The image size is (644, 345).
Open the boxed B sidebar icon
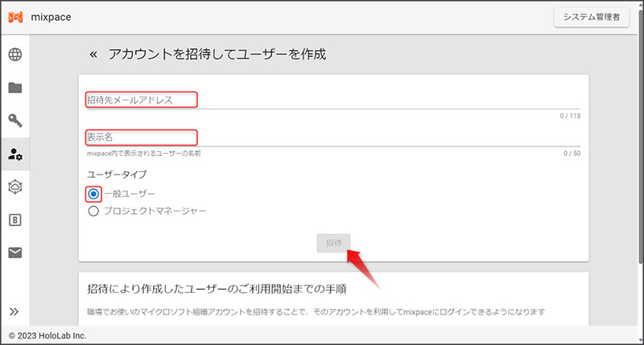click(14, 220)
